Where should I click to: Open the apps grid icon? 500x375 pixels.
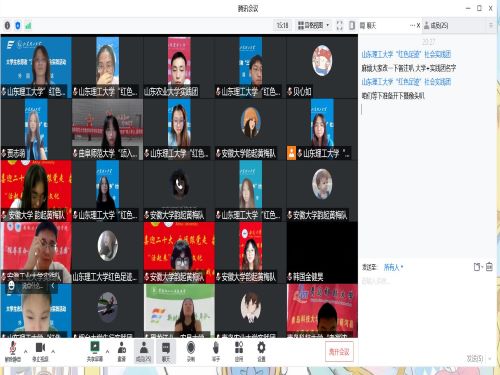point(239,351)
